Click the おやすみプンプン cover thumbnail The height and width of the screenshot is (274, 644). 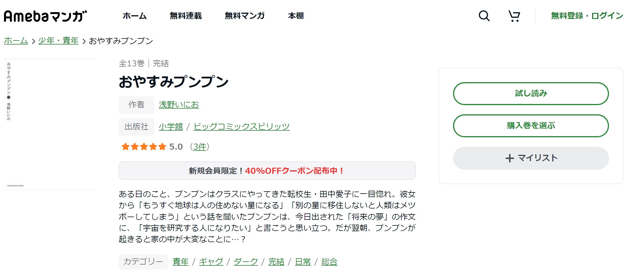[50, 124]
